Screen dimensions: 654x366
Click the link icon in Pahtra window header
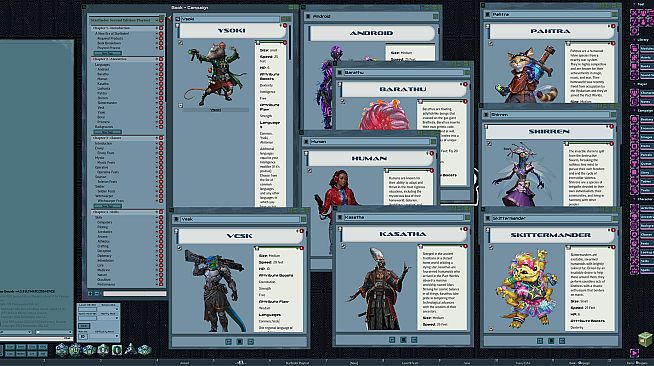coord(487,15)
